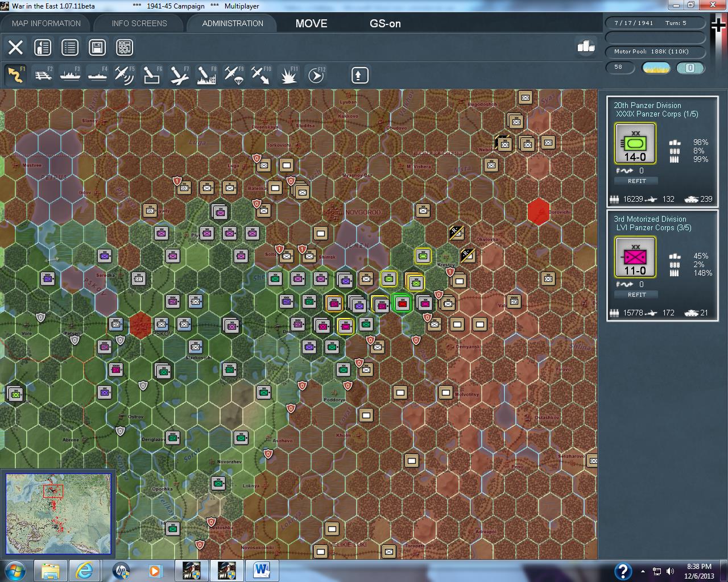Viewport: 728px width, 582px height.
Task: Click the NOVGOROD city label on the map
Action: (x=363, y=213)
